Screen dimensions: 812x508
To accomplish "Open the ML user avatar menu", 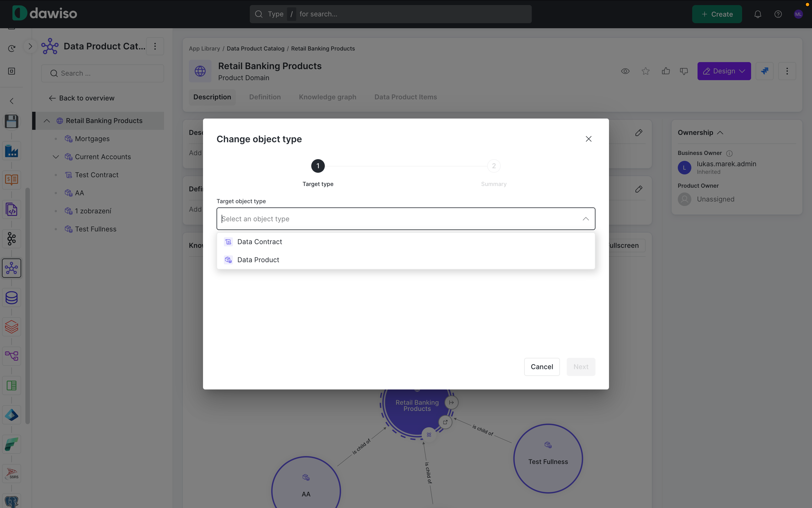I will [798, 14].
